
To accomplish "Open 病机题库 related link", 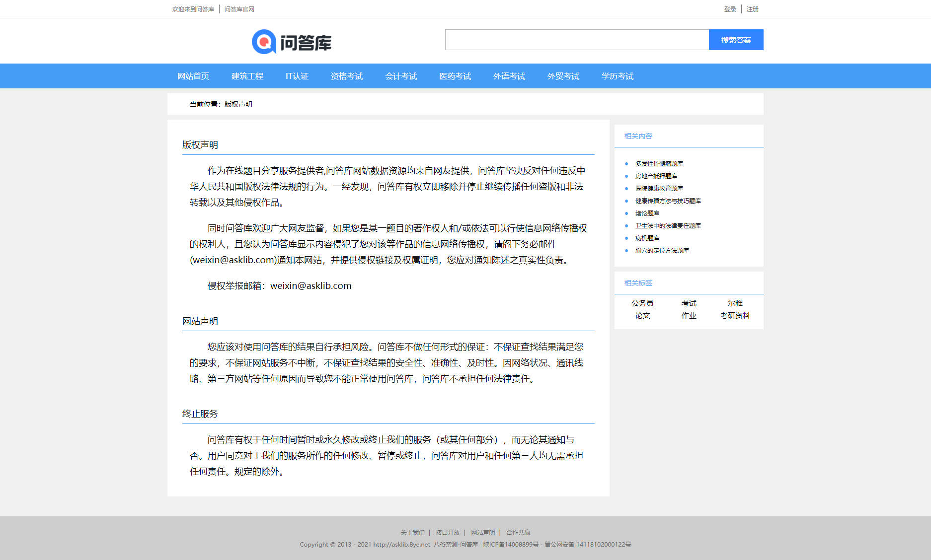I will pos(647,238).
